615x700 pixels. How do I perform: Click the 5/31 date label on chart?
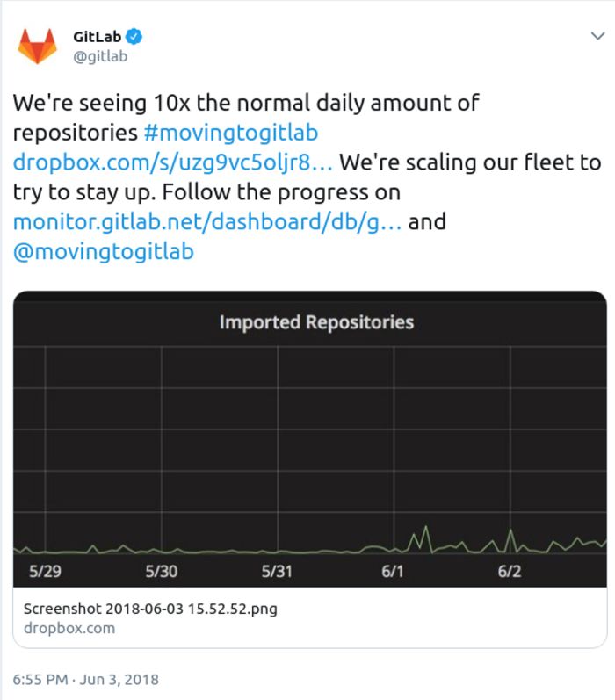[x=277, y=571]
